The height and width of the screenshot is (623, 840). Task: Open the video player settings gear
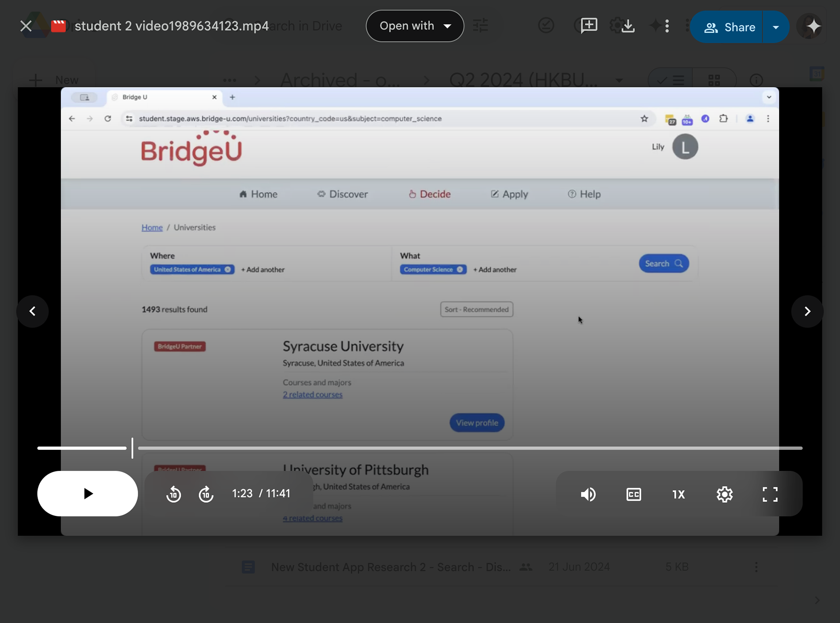(724, 494)
